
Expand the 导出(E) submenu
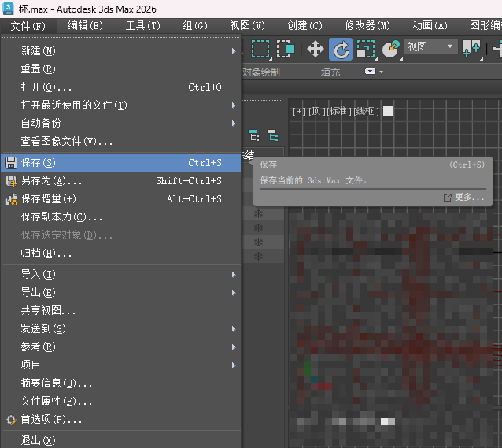pos(121,293)
